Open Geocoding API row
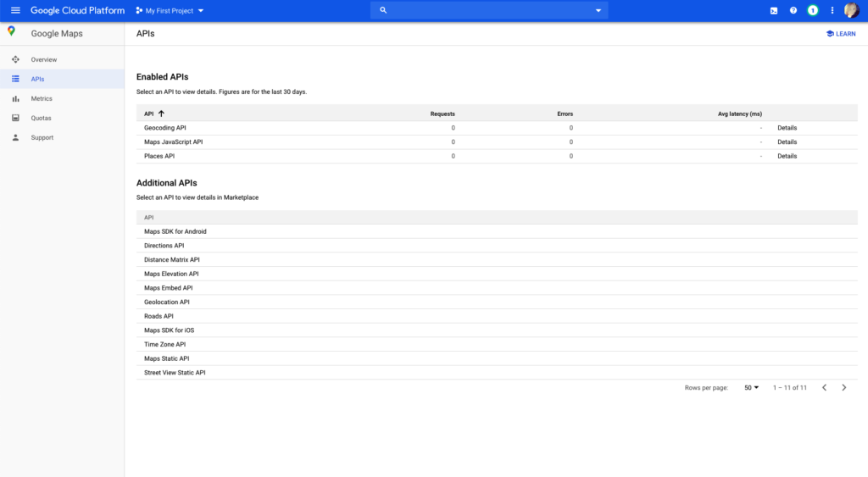868x477 pixels. tap(497, 128)
